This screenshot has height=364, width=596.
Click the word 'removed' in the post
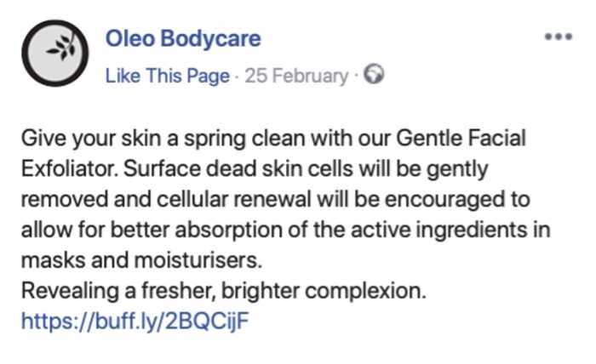57,200
